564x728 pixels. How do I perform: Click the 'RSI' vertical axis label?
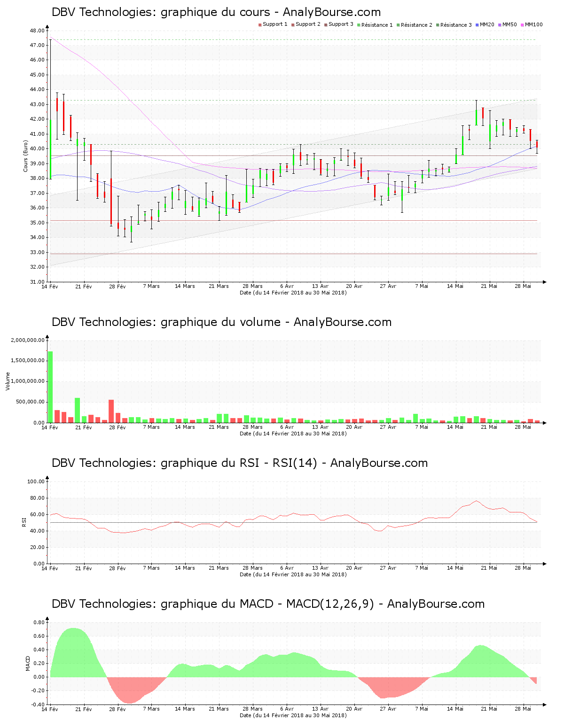23,522
